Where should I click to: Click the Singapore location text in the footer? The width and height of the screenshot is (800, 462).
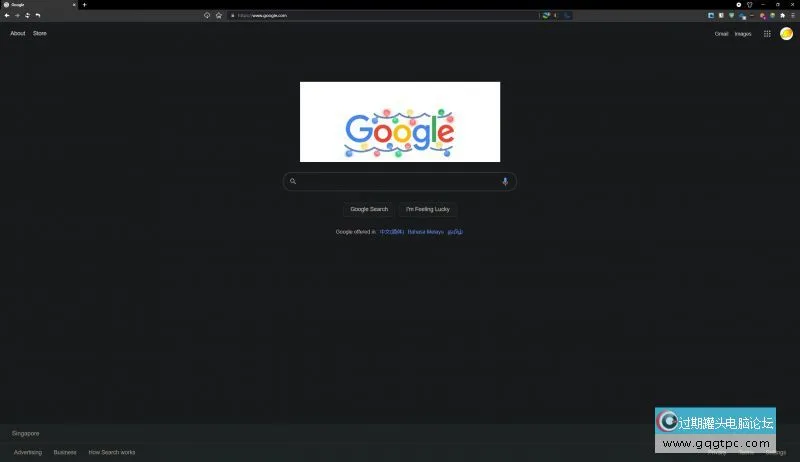coord(26,433)
